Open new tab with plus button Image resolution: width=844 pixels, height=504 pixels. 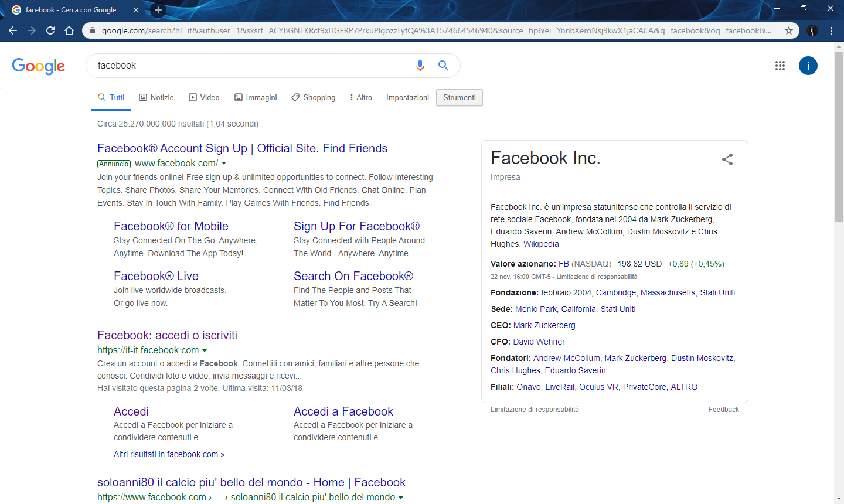point(158,10)
